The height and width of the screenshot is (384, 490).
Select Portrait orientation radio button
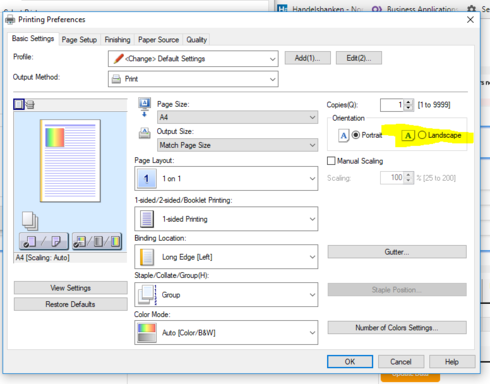point(356,135)
